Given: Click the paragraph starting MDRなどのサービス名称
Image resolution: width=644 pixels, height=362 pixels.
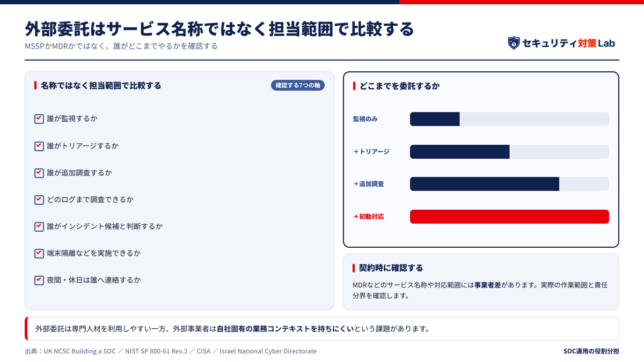Looking at the screenshot, I should [x=480, y=290].
